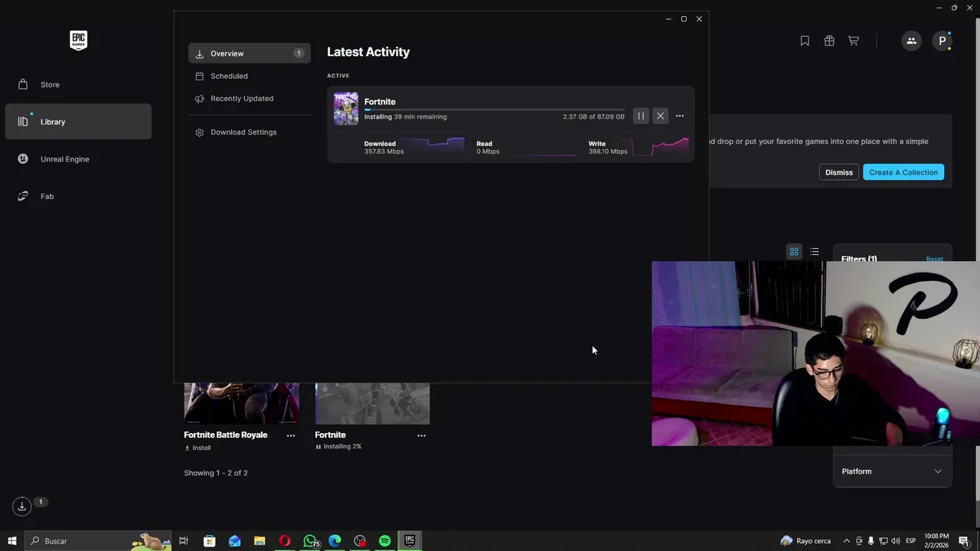Image resolution: width=980 pixels, height=551 pixels.
Task: Open the Library section
Action: coord(78,122)
